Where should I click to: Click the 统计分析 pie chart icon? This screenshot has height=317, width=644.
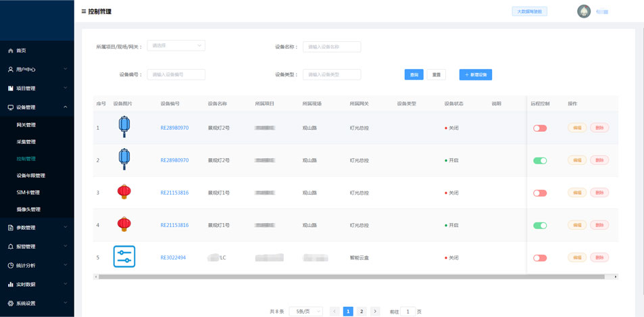[10, 266]
